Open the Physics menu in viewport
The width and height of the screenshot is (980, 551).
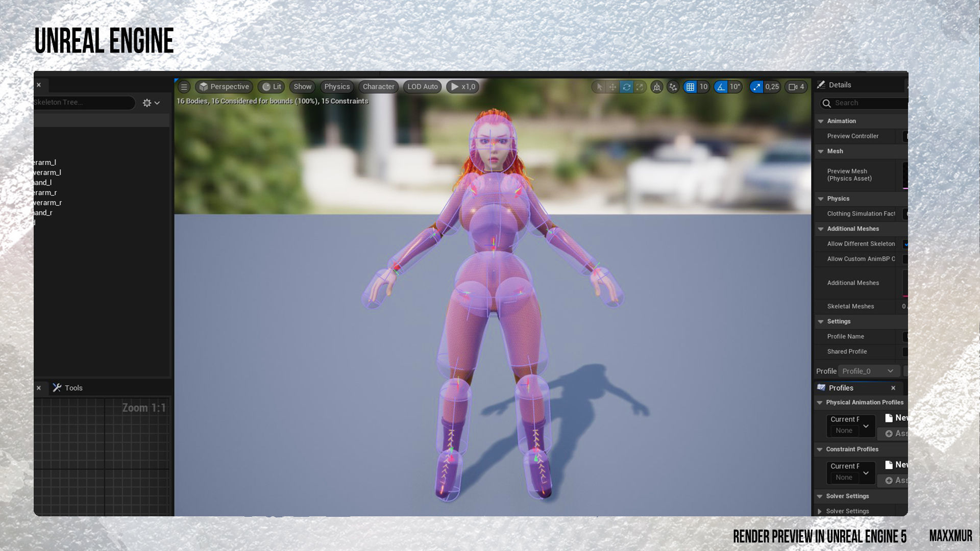[x=337, y=87]
